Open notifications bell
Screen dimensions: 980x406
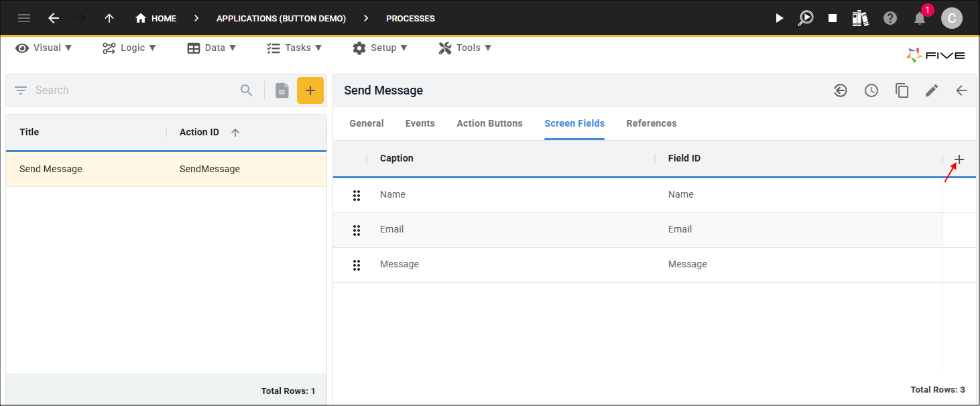tap(920, 18)
